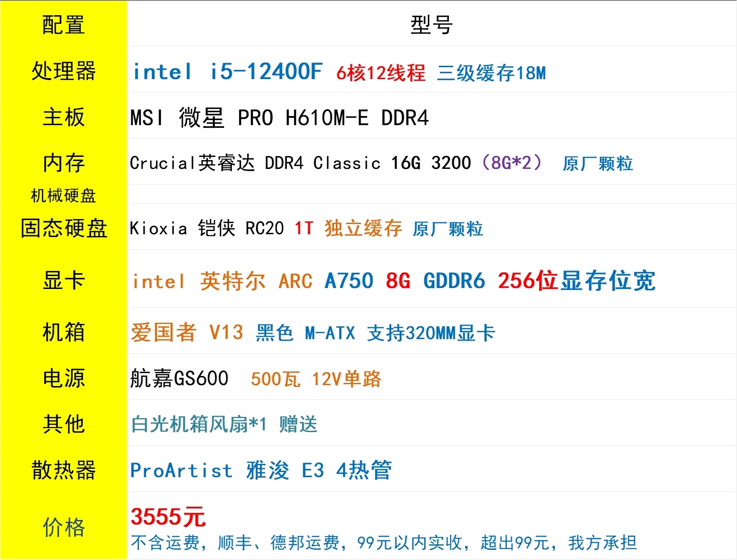Click the red 1T capacity text
This screenshot has width=737, height=560.
coord(304,228)
